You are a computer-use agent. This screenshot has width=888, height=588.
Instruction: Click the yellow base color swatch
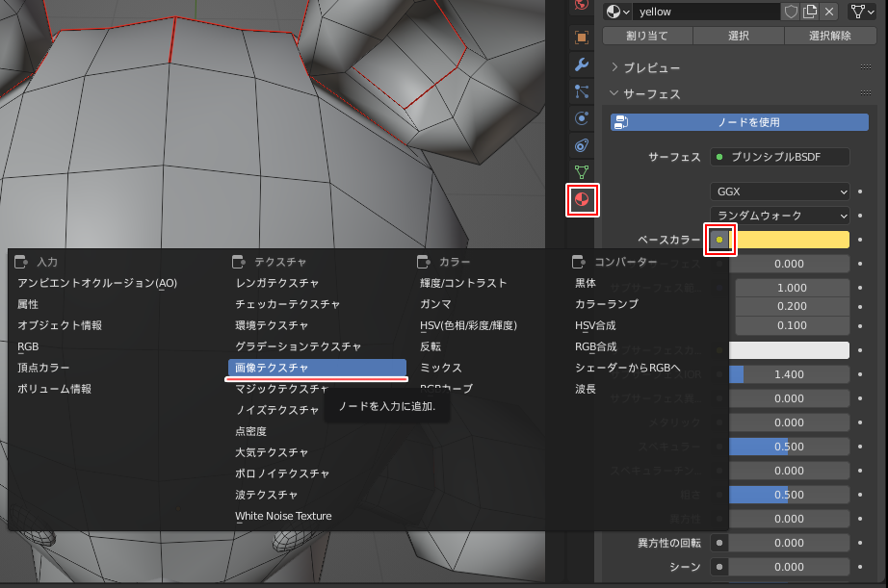pyautogui.click(x=792, y=240)
